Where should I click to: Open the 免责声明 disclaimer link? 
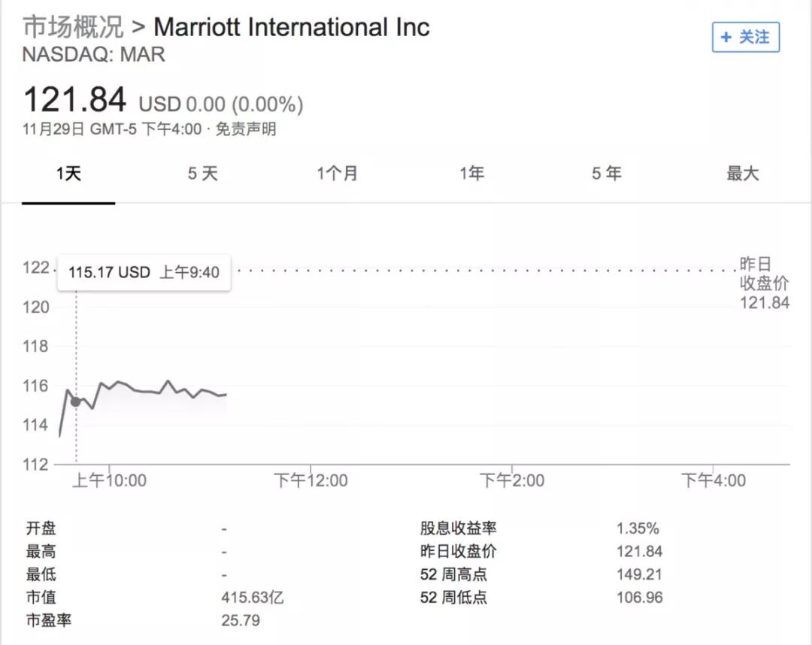point(246,129)
